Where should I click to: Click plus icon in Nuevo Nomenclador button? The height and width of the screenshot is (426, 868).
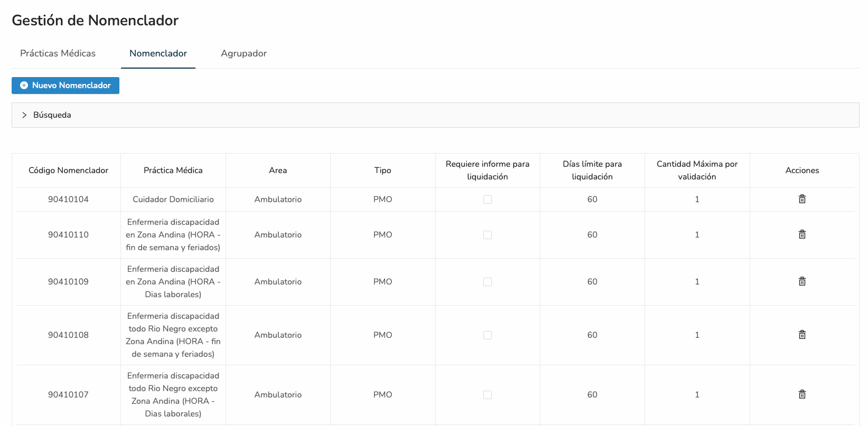click(24, 86)
